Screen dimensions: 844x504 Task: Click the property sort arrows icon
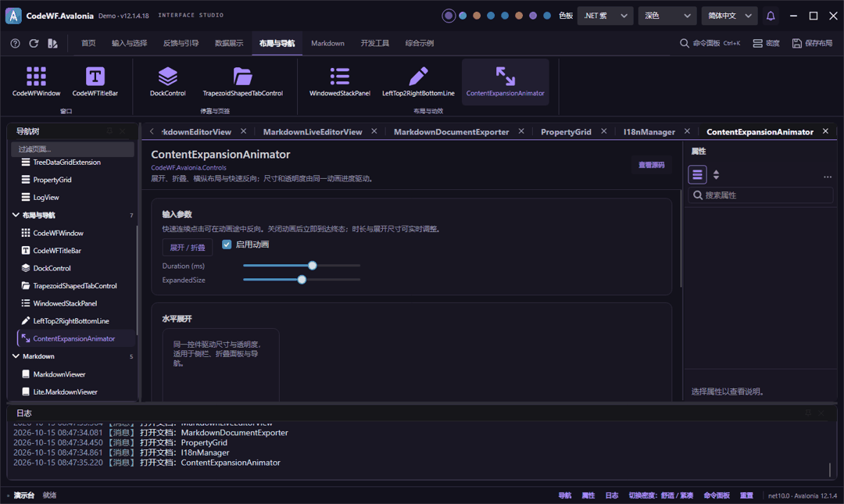[716, 174]
